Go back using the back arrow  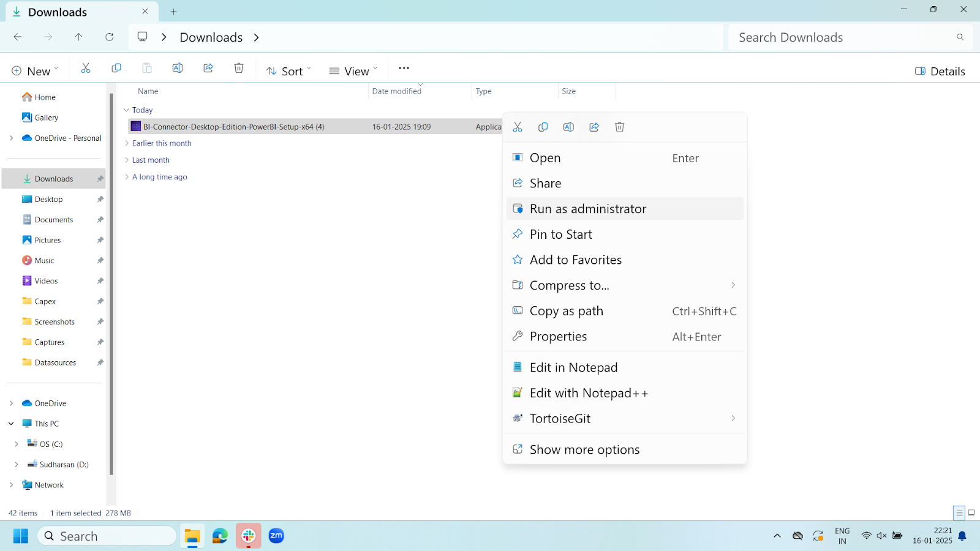18,37
